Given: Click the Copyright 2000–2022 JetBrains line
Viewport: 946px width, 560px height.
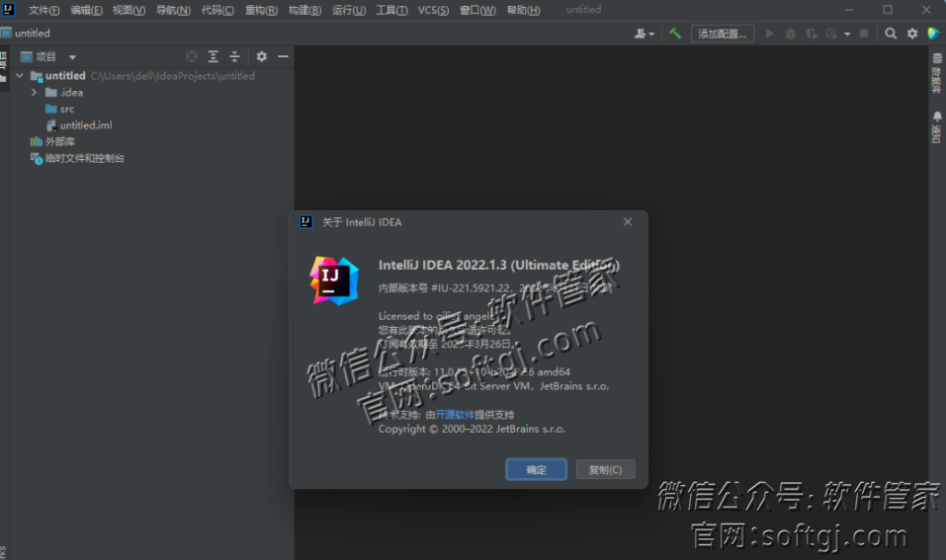Looking at the screenshot, I should (x=472, y=430).
